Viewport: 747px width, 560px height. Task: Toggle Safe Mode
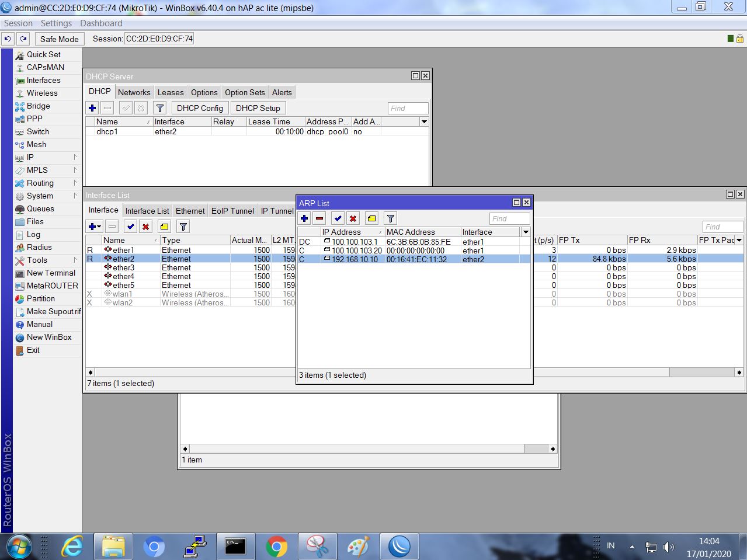click(x=59, y=39)
